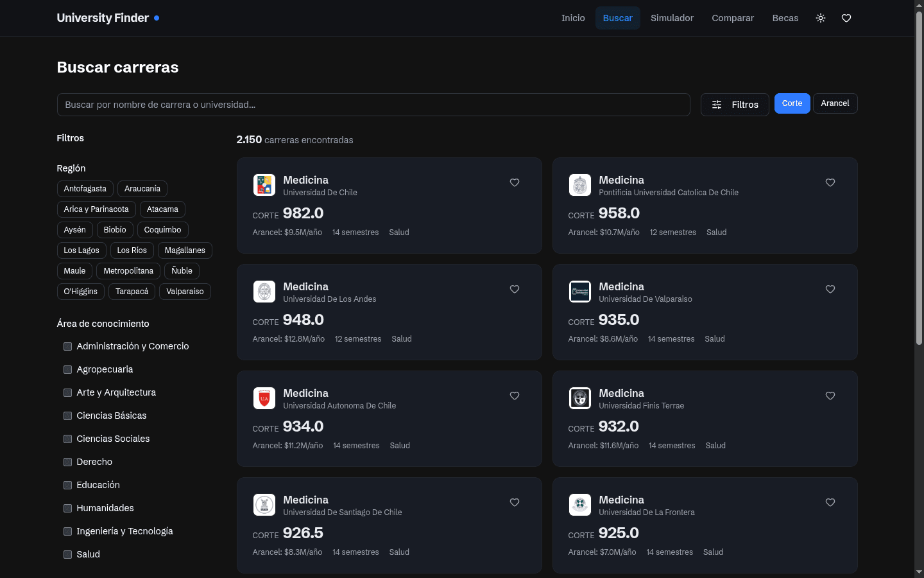Viewport: 924px width, 578px height.
Task: Go to Inicio page
Action: (573, 18)
